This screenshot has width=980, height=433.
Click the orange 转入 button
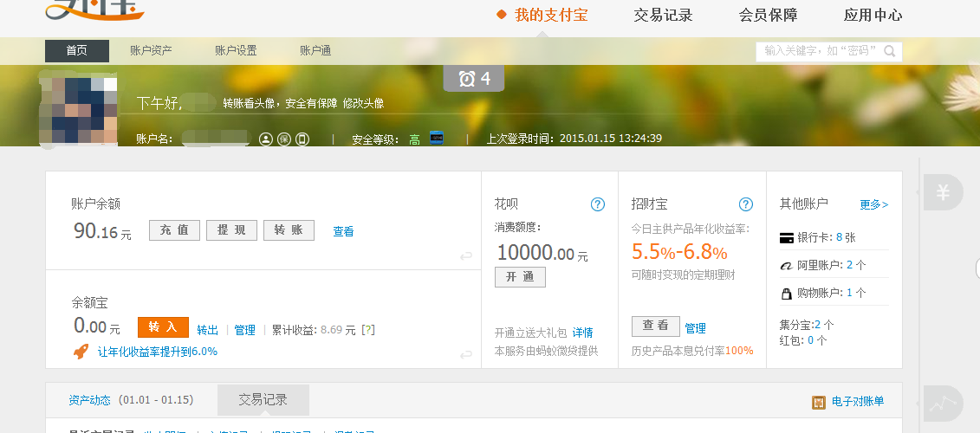coord(163,327)
